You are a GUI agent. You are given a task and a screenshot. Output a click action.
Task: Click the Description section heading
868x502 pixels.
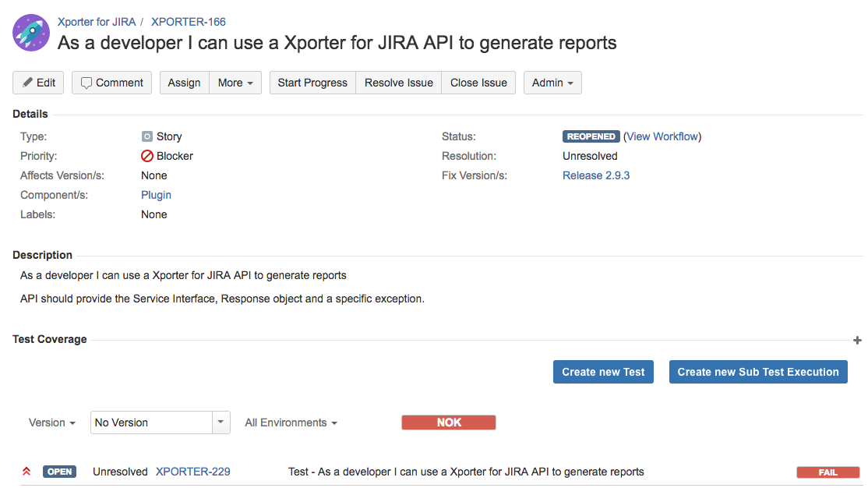(43, 255)
